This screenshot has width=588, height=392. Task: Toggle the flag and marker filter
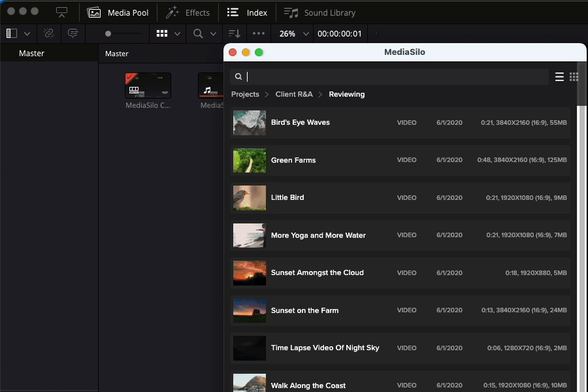click(x=73, y=33)
